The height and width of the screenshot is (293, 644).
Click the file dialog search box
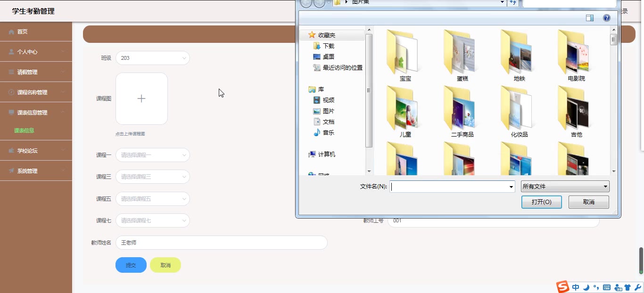click(570, 3)
